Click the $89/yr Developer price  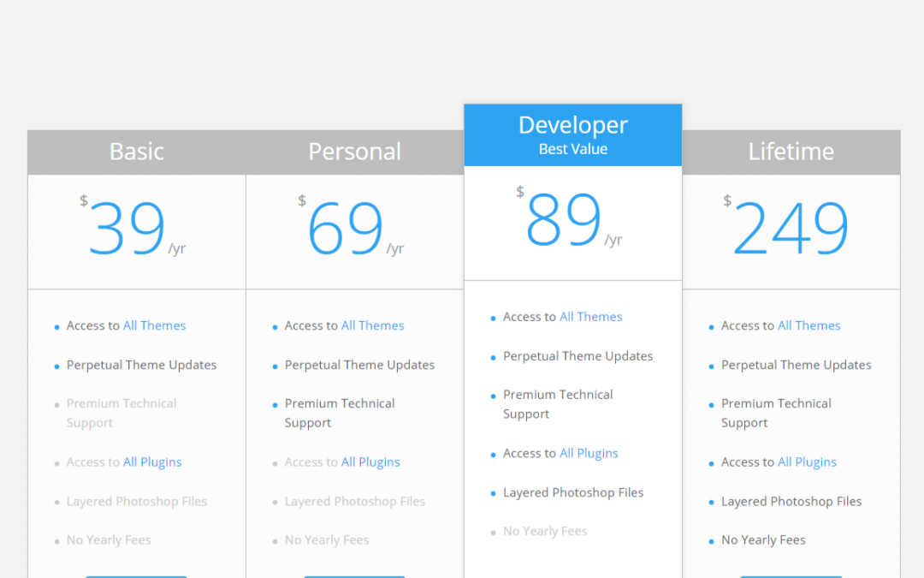(x=565, y=221)
